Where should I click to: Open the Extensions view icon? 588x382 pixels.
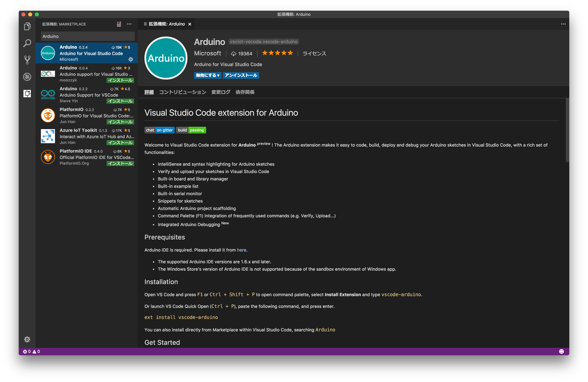(x=27, y=93)
